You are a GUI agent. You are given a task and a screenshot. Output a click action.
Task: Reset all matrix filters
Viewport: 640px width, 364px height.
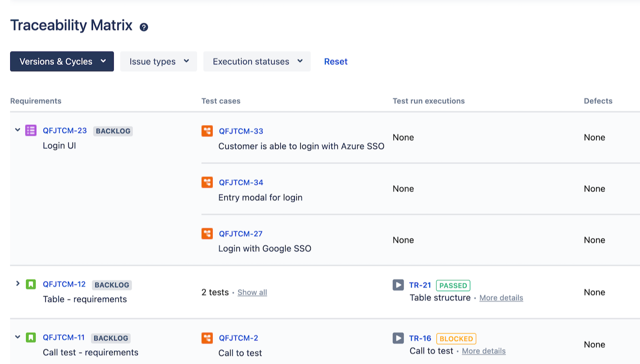pos(335,61)
